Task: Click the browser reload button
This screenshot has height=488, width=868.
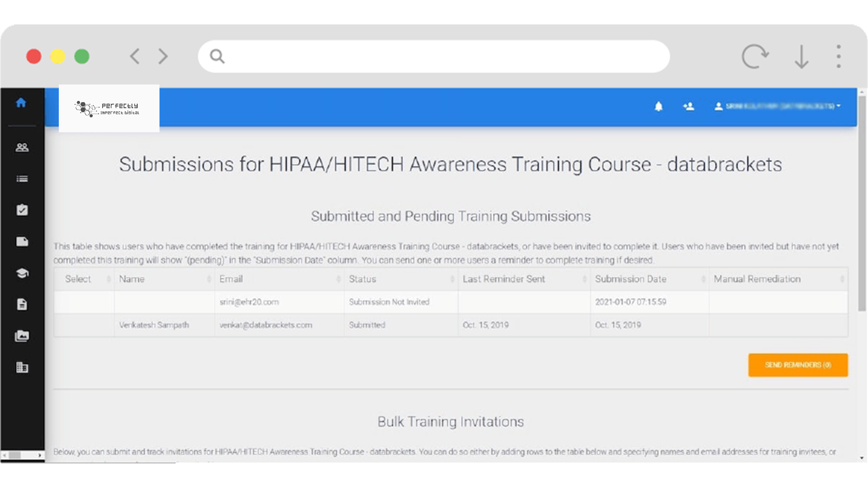Action: [755, 56]
